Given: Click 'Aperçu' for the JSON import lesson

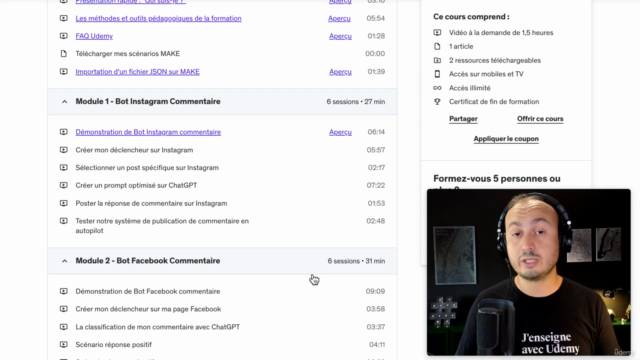Looking at the screenshot, I should coord(340,71).
